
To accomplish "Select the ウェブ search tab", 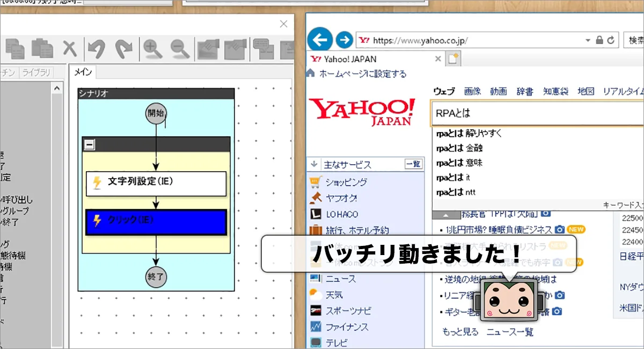I will [444, 91].
